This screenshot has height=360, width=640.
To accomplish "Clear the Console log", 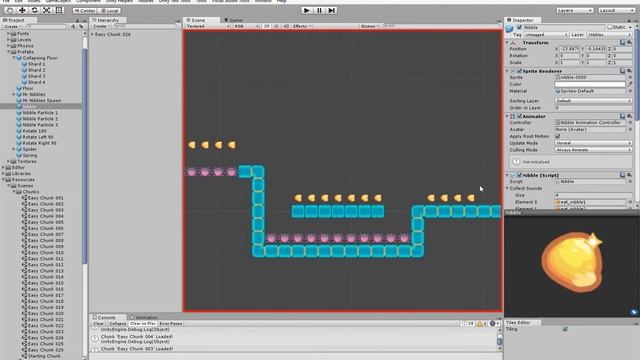I will click(98, 323).
